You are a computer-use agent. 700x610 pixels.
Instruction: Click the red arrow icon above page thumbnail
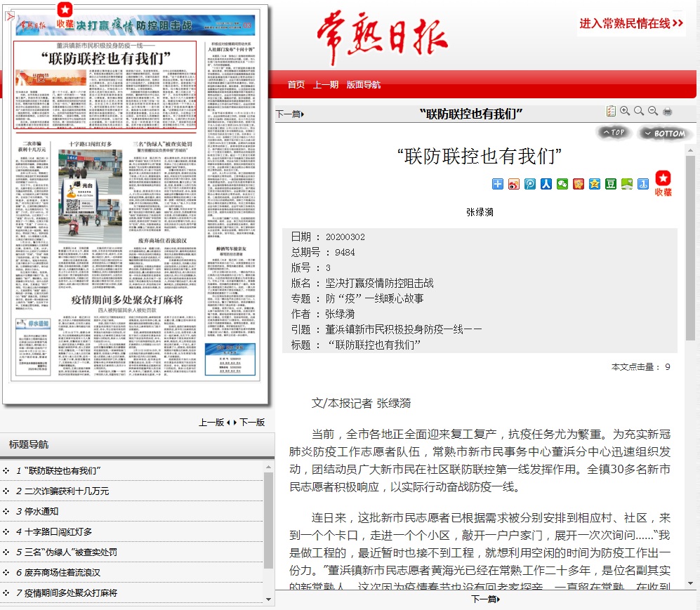coord(10,17)
